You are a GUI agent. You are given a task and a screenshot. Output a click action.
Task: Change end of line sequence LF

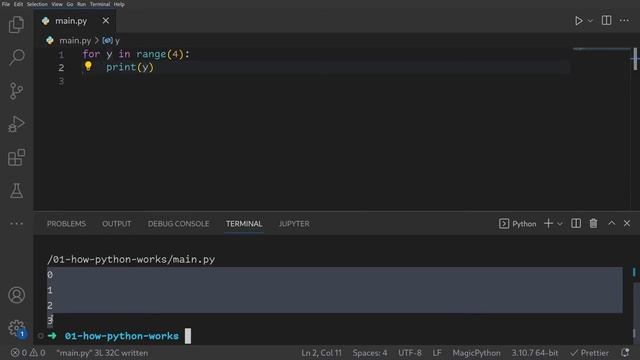(x=437, y=353)
